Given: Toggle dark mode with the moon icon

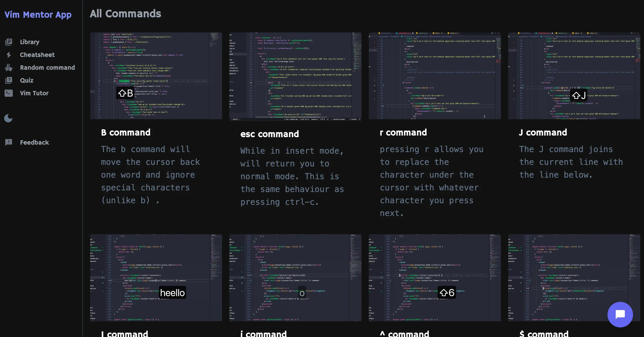Looking at the screenshot, I should point(8,118).
